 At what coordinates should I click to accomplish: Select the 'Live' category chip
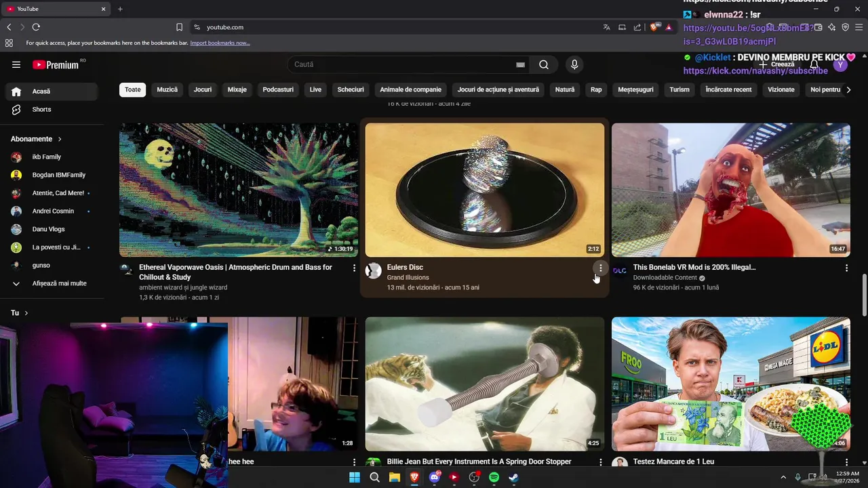(316, 89)
